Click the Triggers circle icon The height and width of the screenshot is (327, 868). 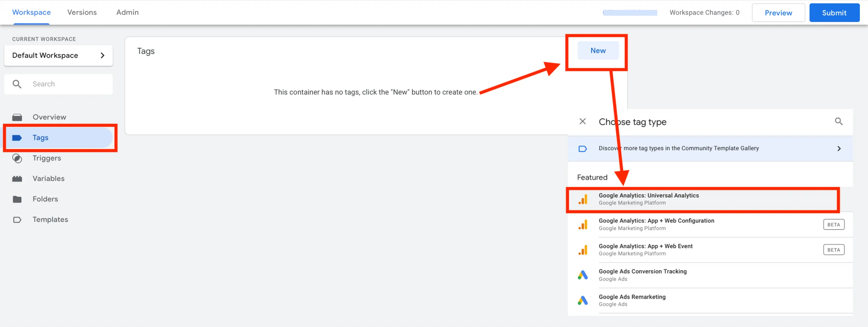(x=17, y=158)
